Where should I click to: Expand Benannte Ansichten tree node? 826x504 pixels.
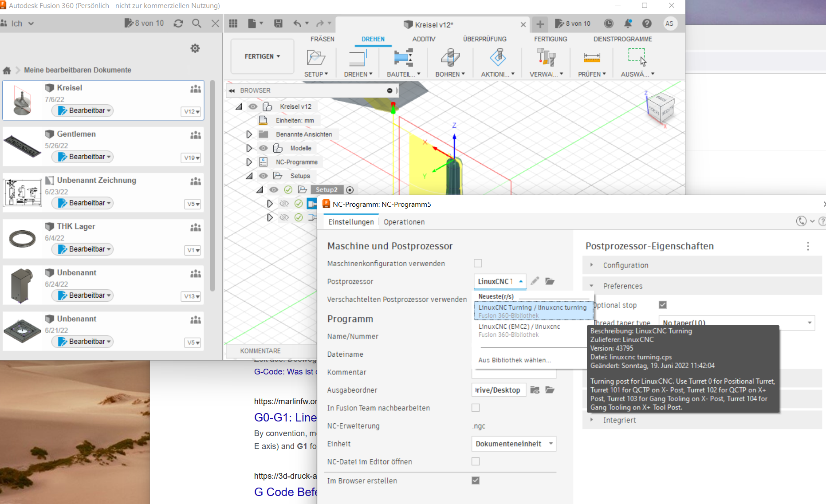(249, 134)
